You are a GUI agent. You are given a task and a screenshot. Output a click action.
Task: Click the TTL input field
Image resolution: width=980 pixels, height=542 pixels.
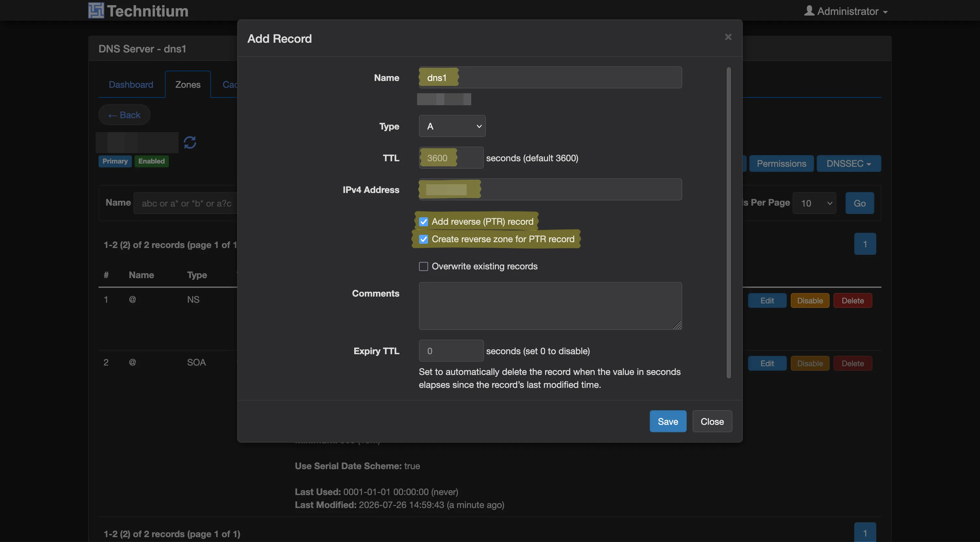(451, 158)
